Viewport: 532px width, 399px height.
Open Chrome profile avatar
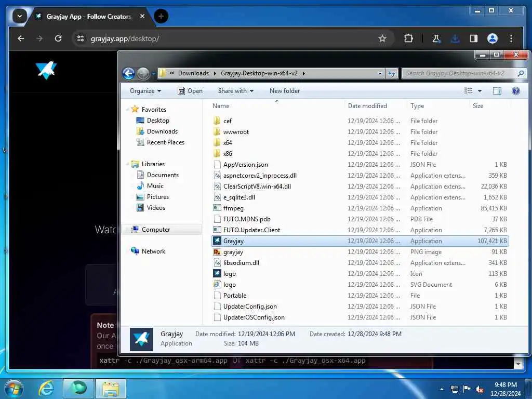[x=493, y=38]
